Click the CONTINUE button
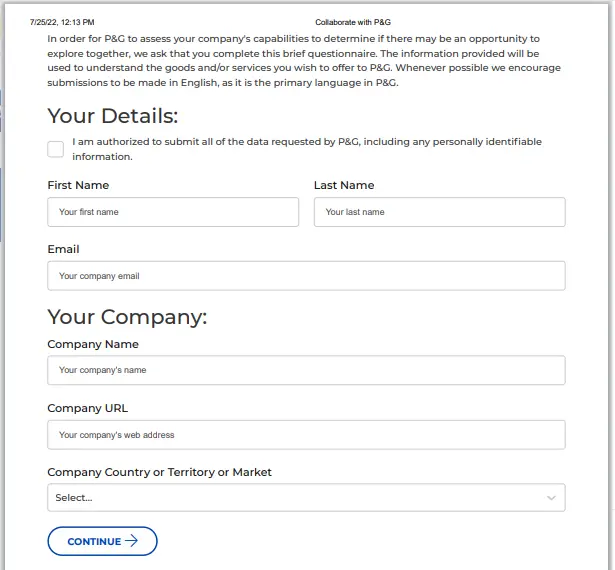Screen dimensions: 615x570 tap(102, 541)
